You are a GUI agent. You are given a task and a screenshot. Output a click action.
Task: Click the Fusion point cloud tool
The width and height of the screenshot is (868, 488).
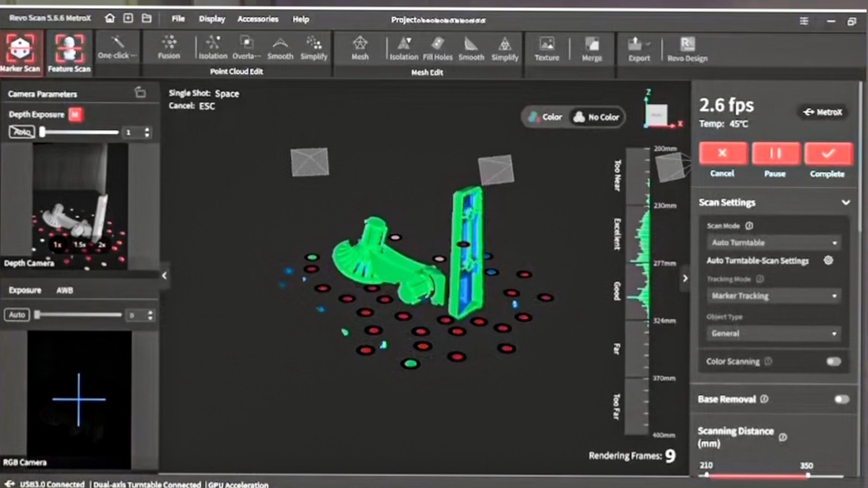(x=169, y=46)
